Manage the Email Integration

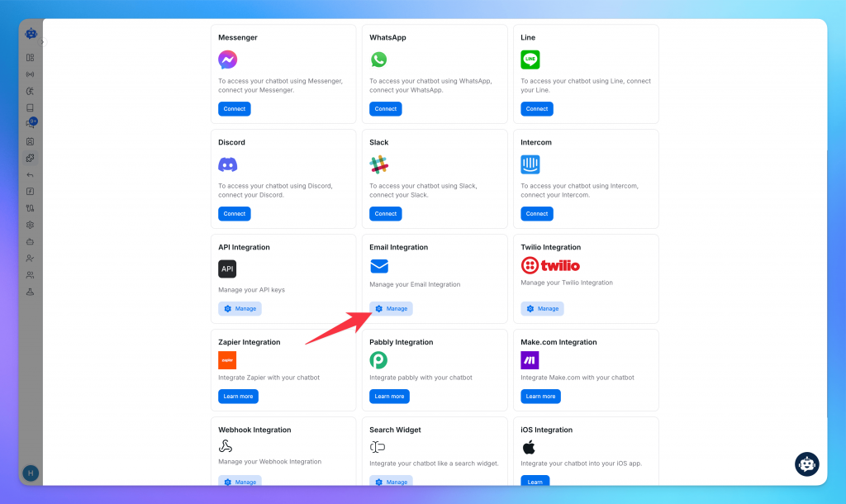[x=391, y=309]
